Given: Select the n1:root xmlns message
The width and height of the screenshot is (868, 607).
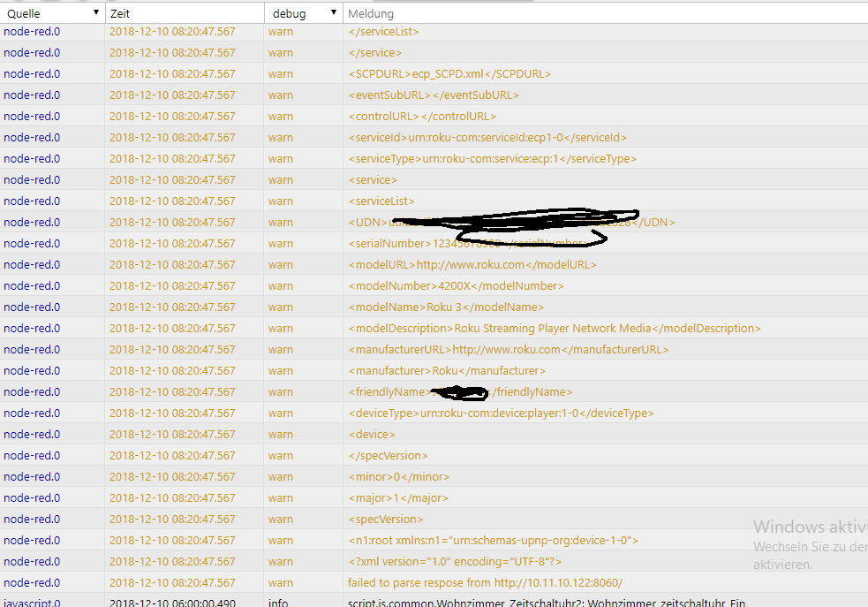Looking at the screenshot, I should click(x=494, y=541).
